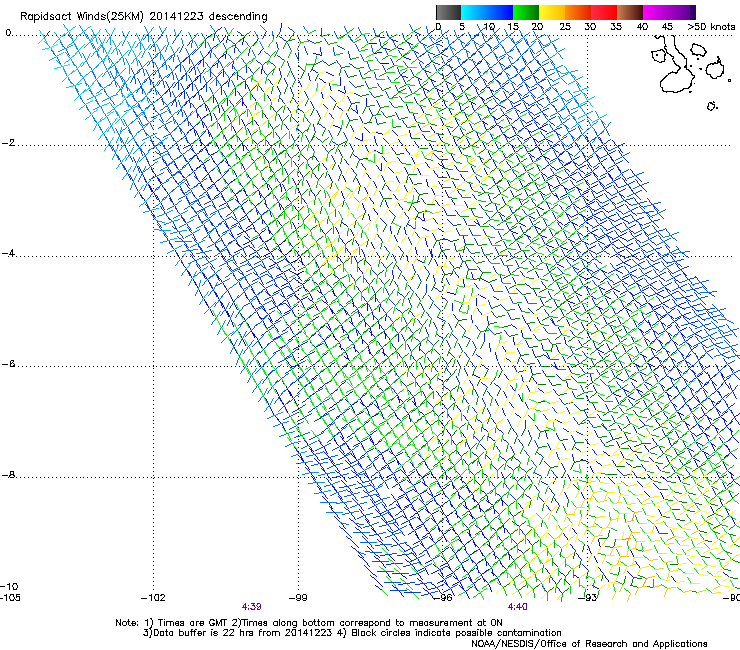Click the '0' latitude axis label
The width and height of the screenshot is (740, 650).
(x=8, y=33)
